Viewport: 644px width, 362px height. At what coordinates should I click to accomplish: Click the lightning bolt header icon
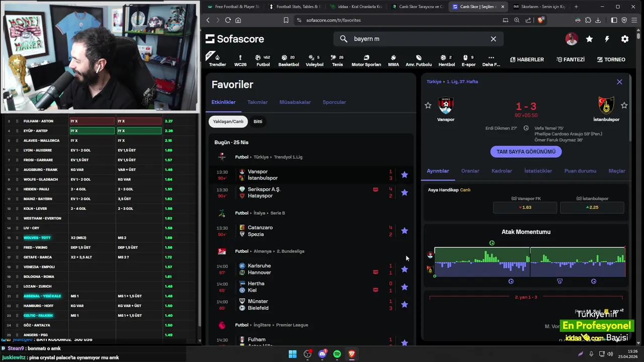tap(607, 39)
